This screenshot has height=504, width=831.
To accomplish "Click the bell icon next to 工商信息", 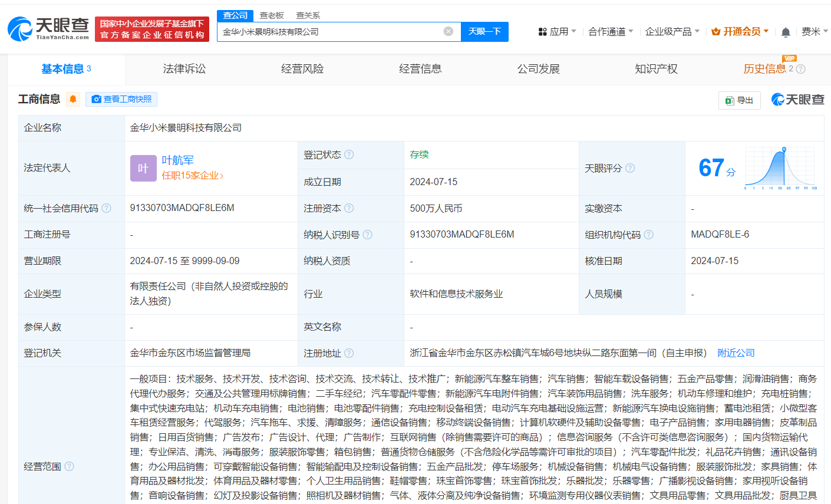I will (73, 99).
